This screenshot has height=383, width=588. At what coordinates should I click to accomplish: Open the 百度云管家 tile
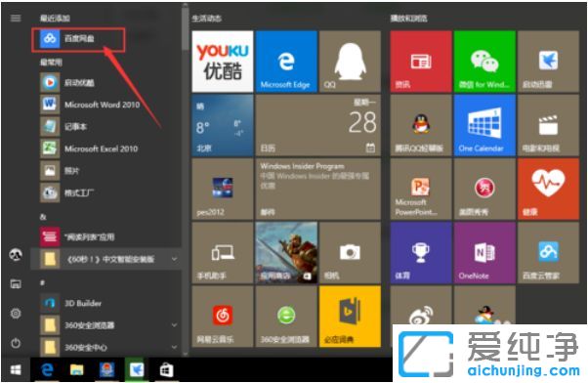pos(548,253)
